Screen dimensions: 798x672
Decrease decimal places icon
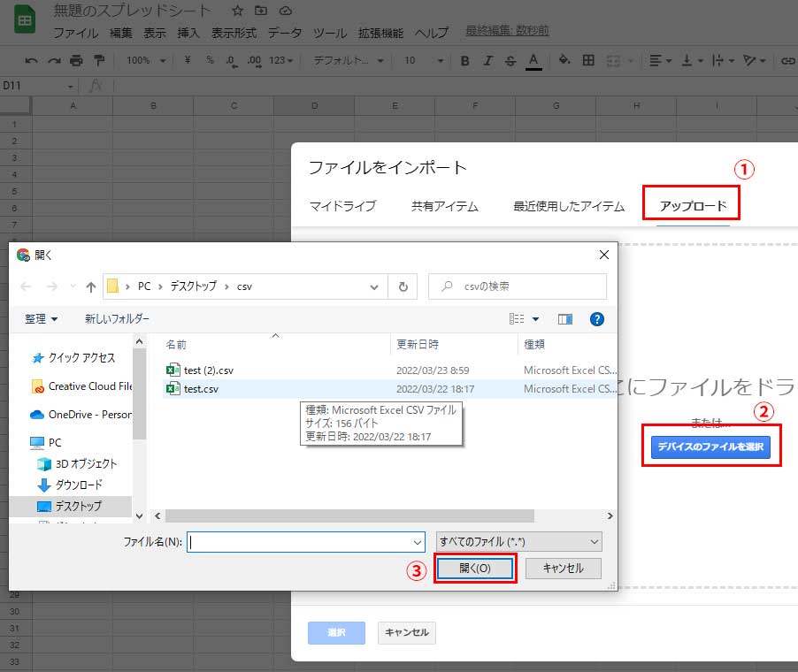click(232, 61)
